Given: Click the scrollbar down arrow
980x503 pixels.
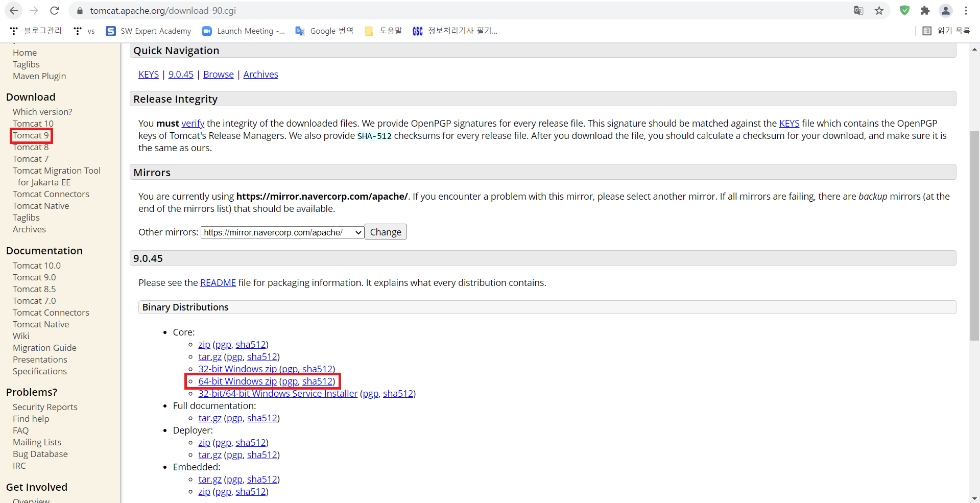Looking at the screenshot, I should [x=974, y=498].
